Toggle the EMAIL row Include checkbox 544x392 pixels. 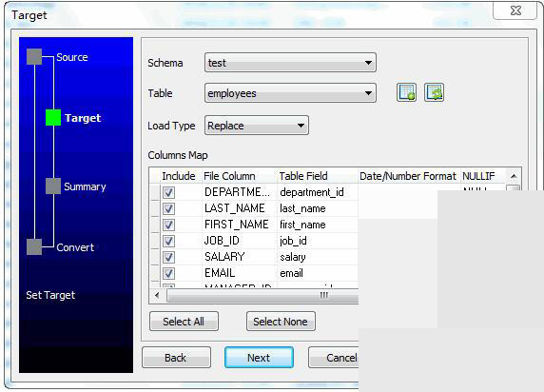tap(168, 273)
